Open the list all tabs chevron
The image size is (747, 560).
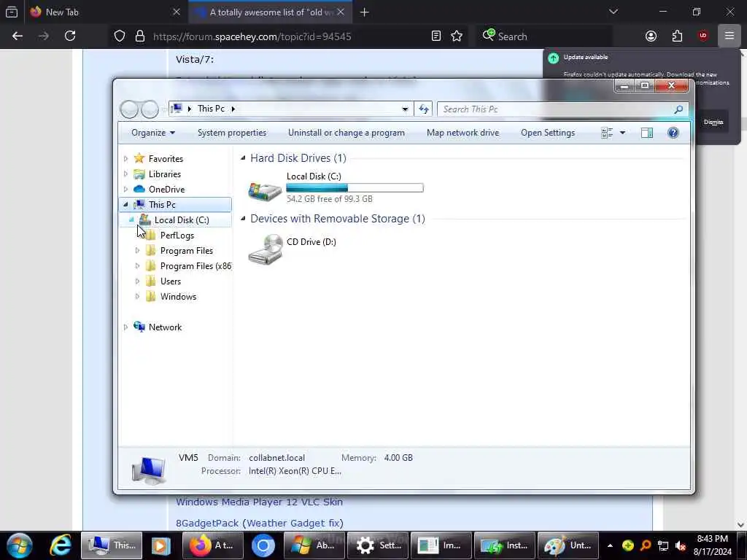coord(613,12)
